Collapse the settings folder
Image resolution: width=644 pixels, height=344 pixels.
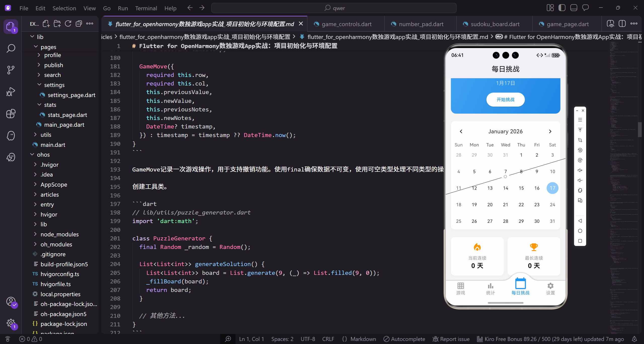54,85
